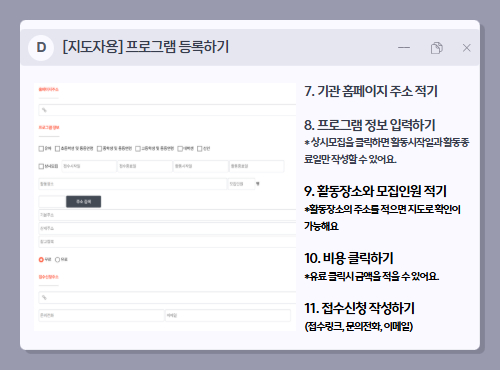Click the D avatar icon in title bar

click(x=41, y=48)
